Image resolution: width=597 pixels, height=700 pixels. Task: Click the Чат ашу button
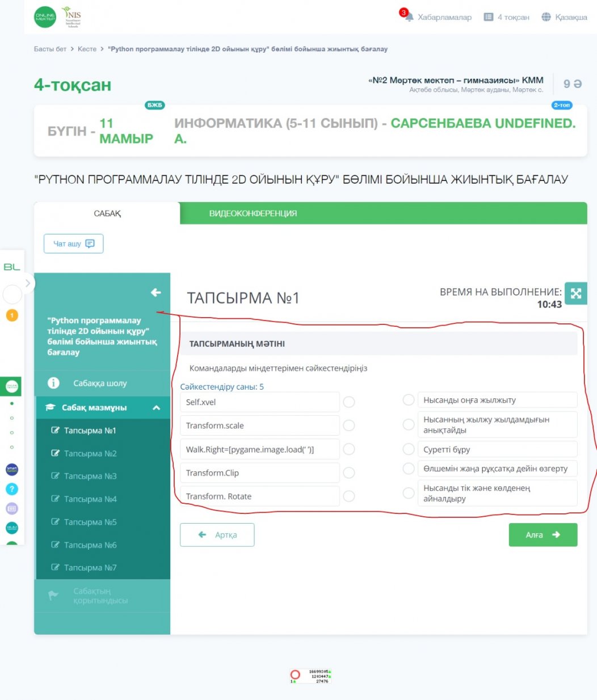click(x=74, y=243)
